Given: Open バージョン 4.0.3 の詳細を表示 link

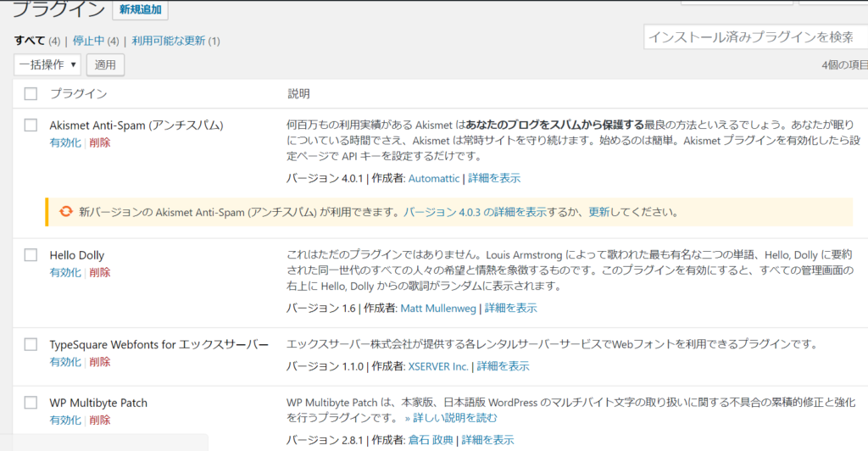Looking at the screenshot, I should tap(475, 212).
